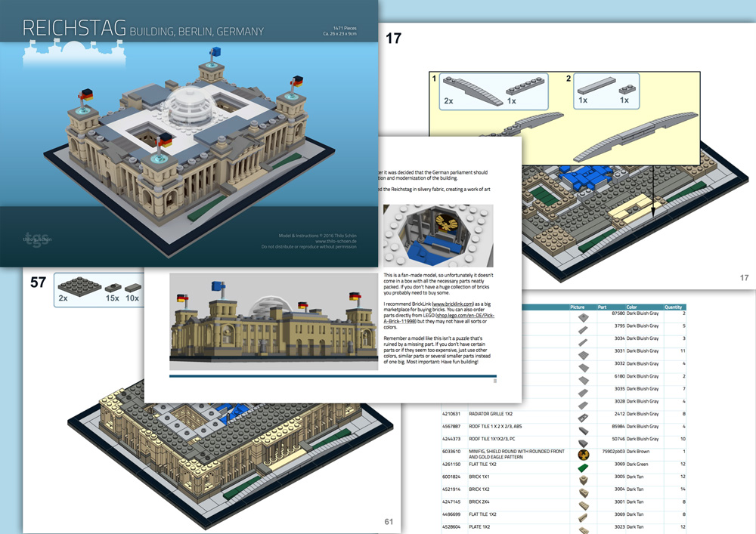Click the Part column header
Screen dimensions: 756x534
tap(602, 307)
